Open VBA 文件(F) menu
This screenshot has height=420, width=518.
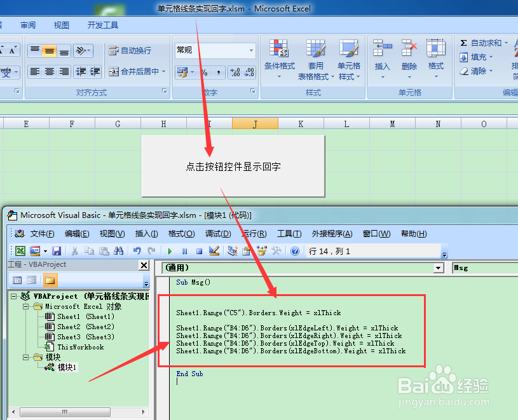click(x=42, y=234)
